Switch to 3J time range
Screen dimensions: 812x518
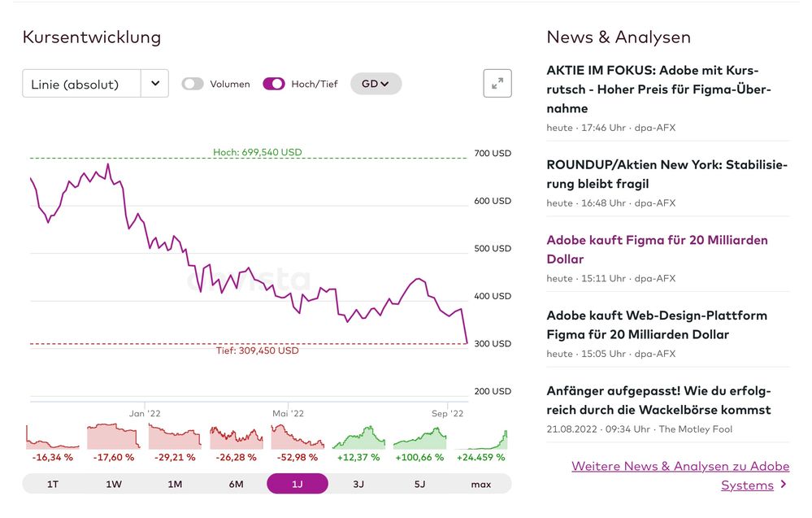tap(358, 484)
